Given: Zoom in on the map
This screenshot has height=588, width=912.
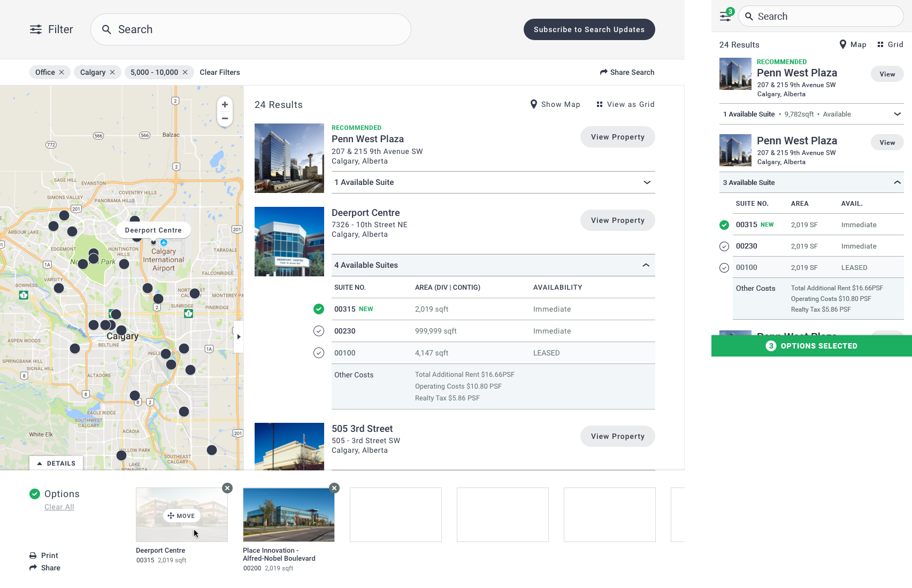Looking at the screenshot, I should tap(225, 105).
